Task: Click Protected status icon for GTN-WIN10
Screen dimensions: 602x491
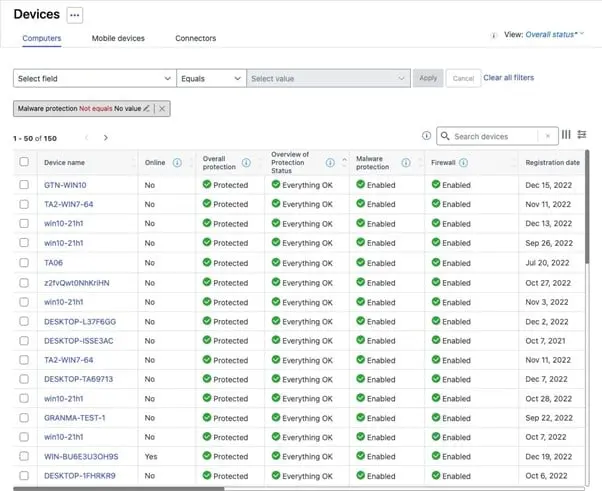Action: (x=207, y=184)
